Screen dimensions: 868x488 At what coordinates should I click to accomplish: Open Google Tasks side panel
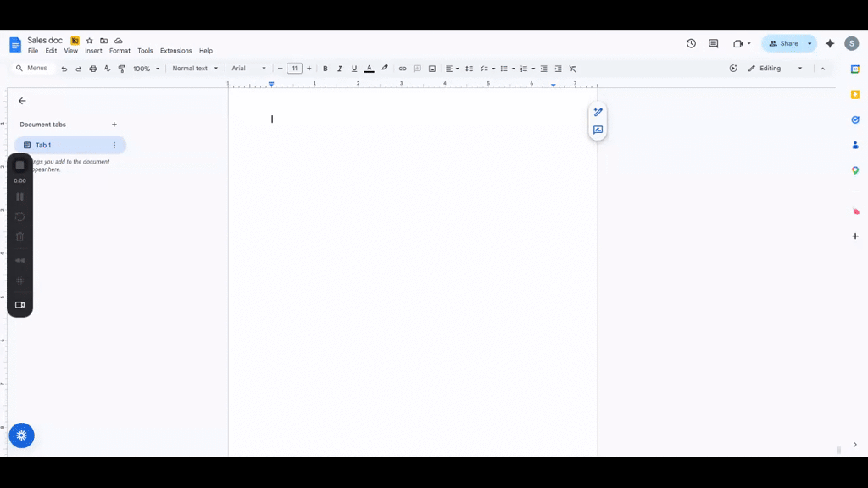(x=855, y=119)
